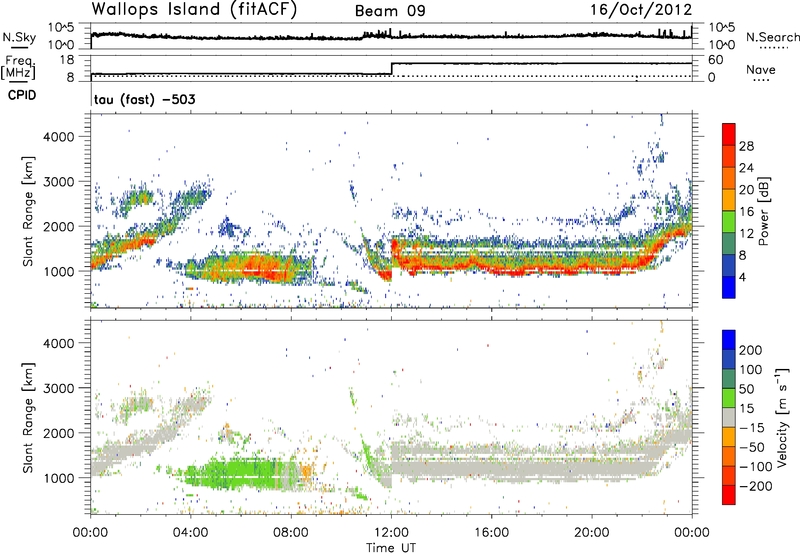Click the blue bottom segment of Power color bar

click(729, 287)
